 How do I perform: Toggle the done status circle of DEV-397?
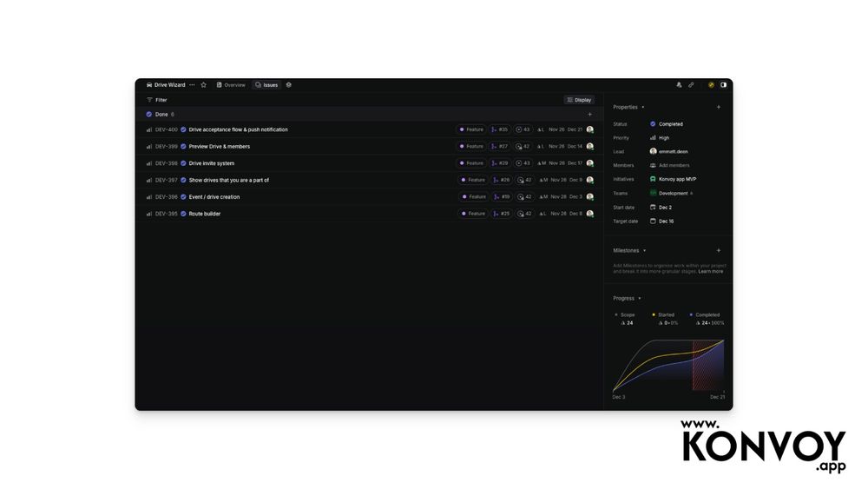pyautogui.click(x=183, y=180)
